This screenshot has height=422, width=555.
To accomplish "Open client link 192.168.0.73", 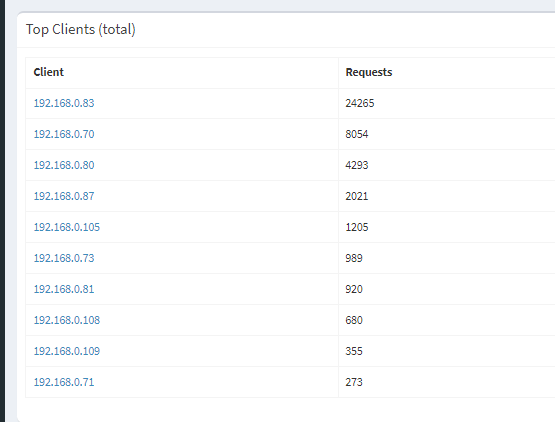I will tap(64, 258).
